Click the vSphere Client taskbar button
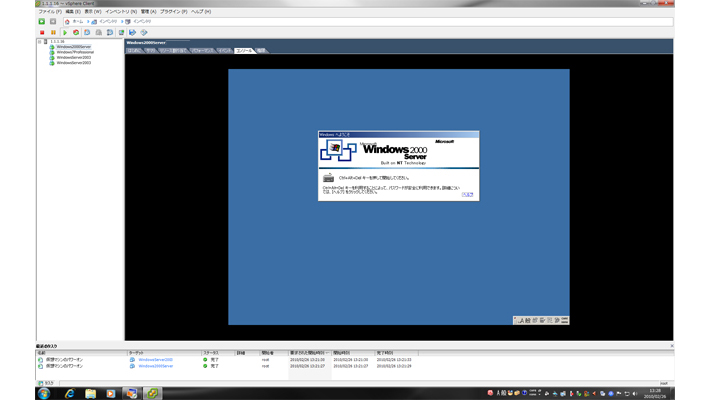 click(x=152, y=393)
